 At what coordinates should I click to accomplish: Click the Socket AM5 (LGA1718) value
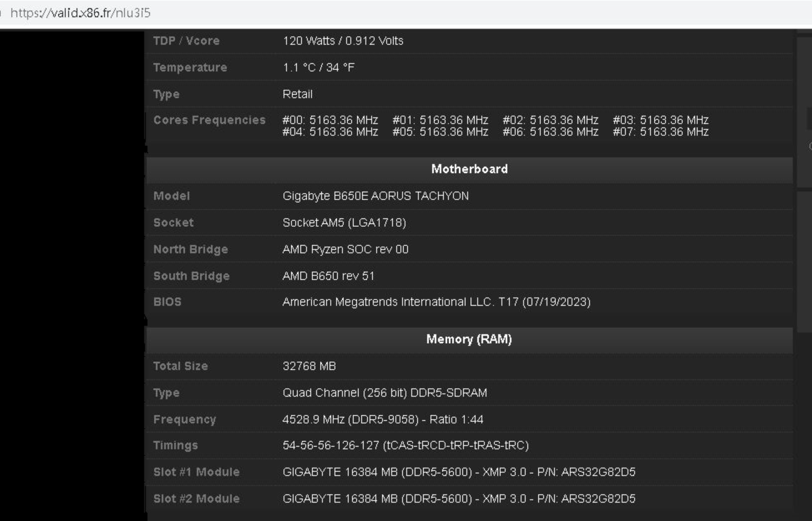344,222
